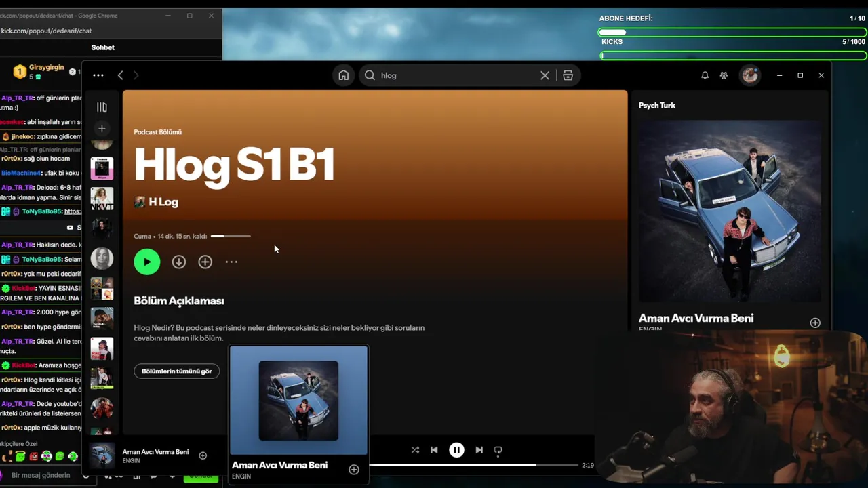Open the popup card album artwork
The width and height of the screenshot is (868, 488).
click(298, 401)
